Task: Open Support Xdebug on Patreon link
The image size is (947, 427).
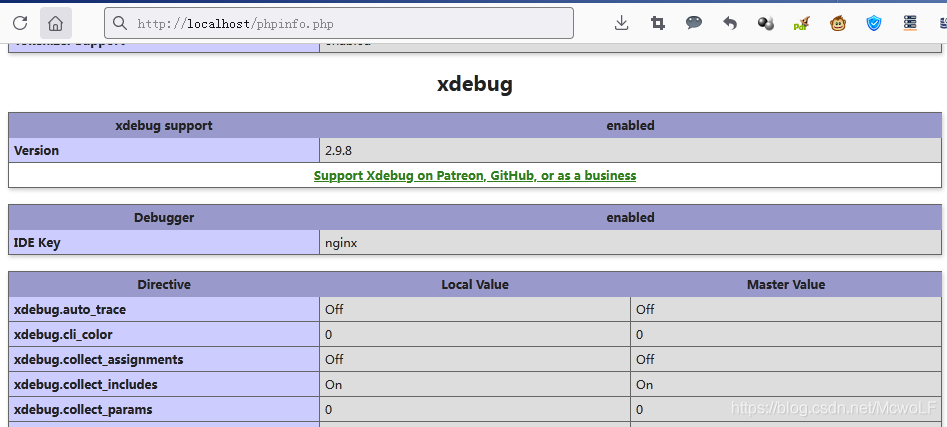Action: (475, 176)
